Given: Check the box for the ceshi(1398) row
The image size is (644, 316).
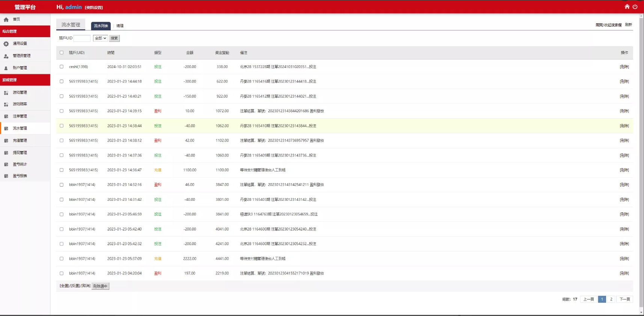Looking at the screenshot, I should click(62, 67).
